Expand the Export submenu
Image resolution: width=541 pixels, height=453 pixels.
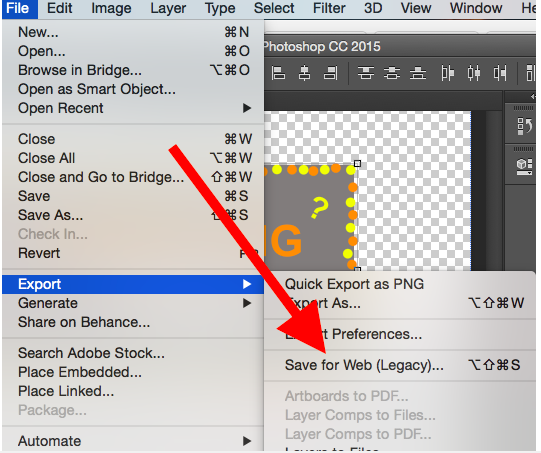[133, 284]
